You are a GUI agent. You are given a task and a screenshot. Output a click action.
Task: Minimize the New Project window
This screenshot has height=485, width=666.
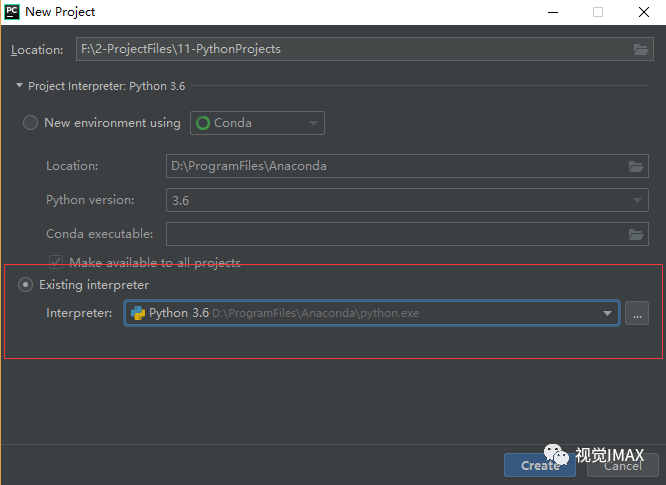click(x=553, y=12)
